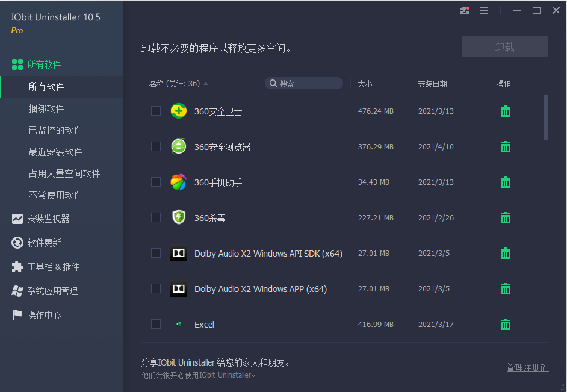567x392 pixels.
Task: Click the feedback icon near the top right
Action: pos(464,10)
